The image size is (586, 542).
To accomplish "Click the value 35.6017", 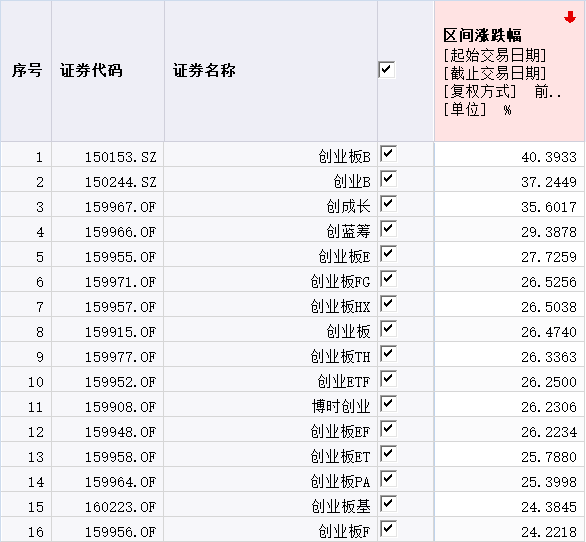I will (549, 207).
